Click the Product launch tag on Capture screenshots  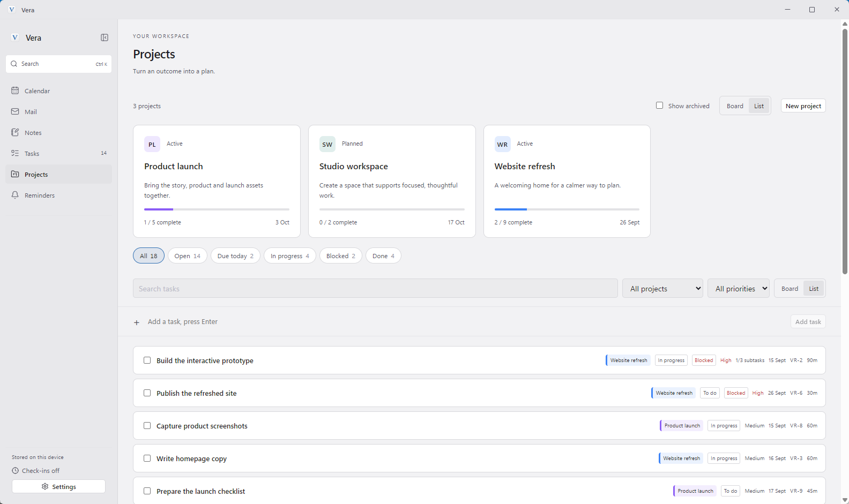[x=682, y=426]
